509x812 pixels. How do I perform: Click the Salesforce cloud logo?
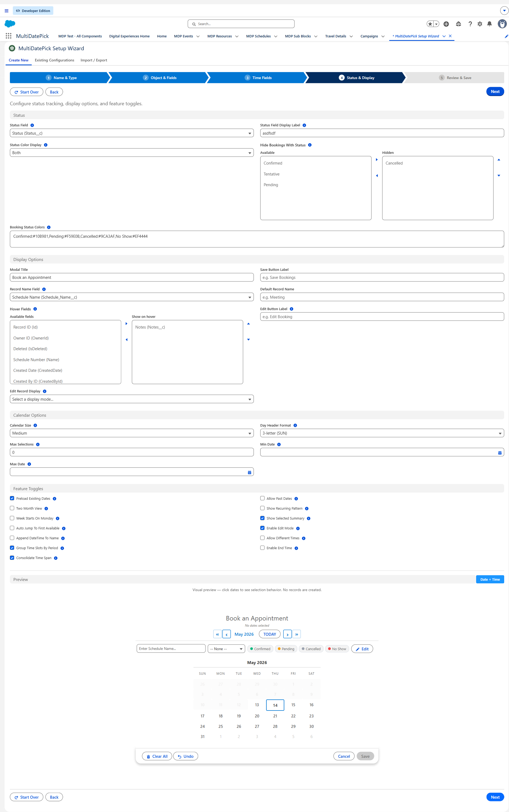[x=10, y=24]
